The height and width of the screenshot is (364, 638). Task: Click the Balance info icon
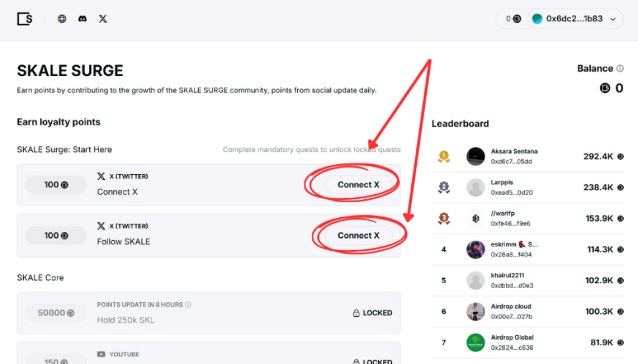(619, 68)
